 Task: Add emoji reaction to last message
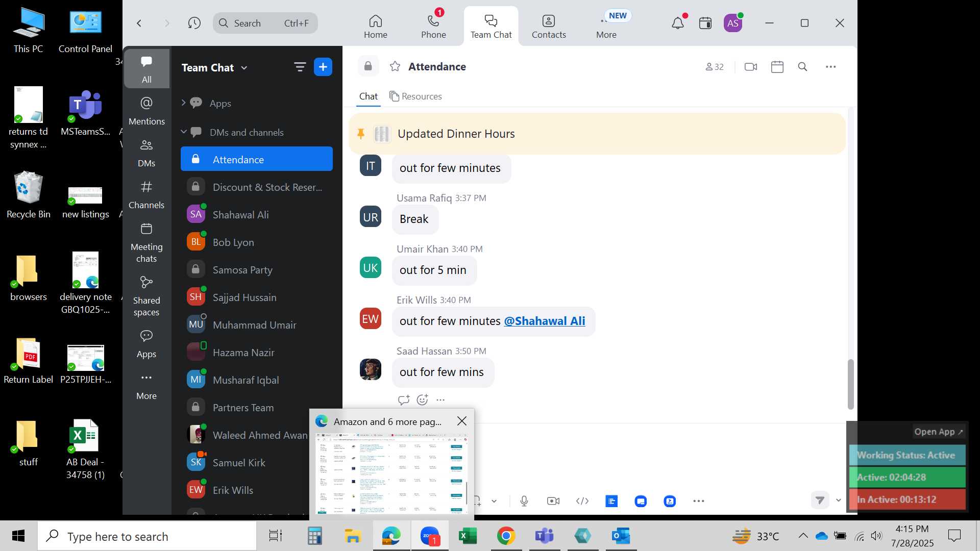422,400
